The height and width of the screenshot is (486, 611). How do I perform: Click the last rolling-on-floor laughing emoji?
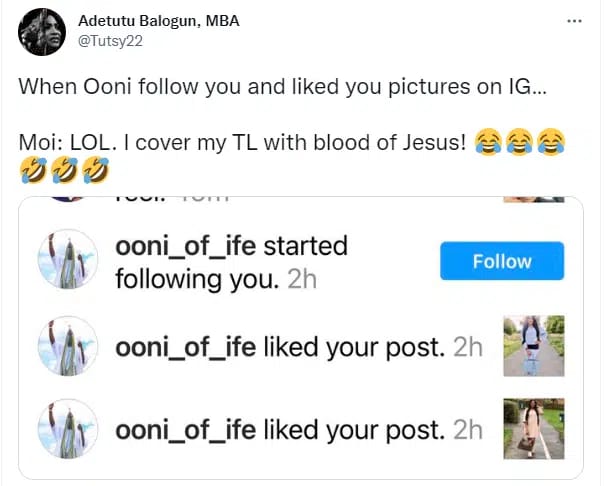(96, 172)
